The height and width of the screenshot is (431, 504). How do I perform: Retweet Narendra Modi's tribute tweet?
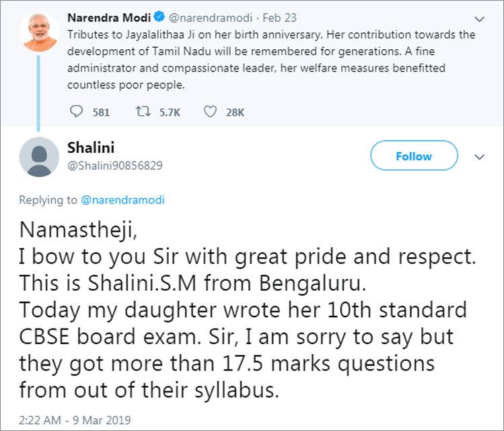145,112
